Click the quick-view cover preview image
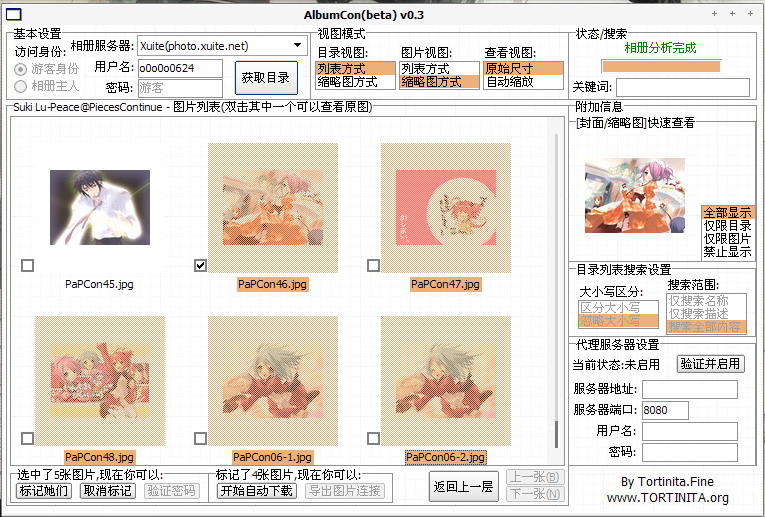Screen dimensions: 765x517 click(635, 195)
